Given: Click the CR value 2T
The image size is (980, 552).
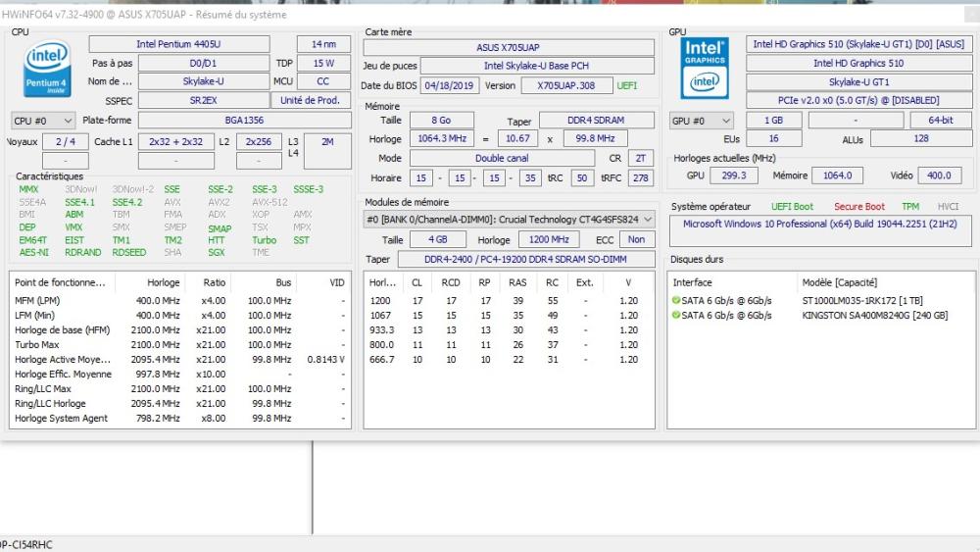Looking at the screenshot, I should [641, 158].
